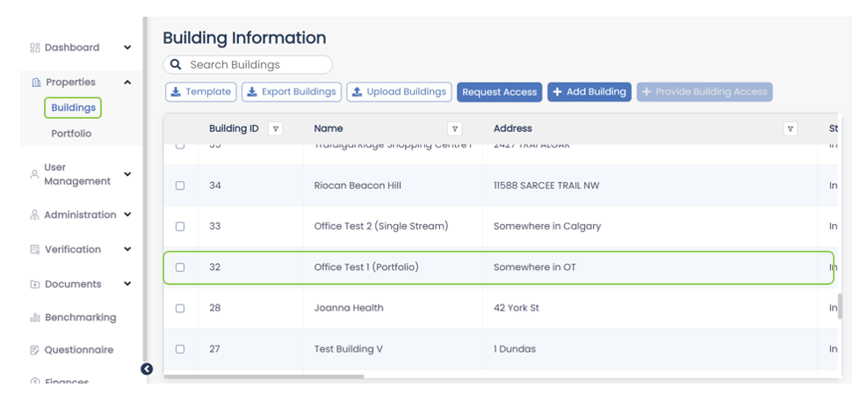Click the Riocan Beacon Hill name cell

(x=358, y=186)
